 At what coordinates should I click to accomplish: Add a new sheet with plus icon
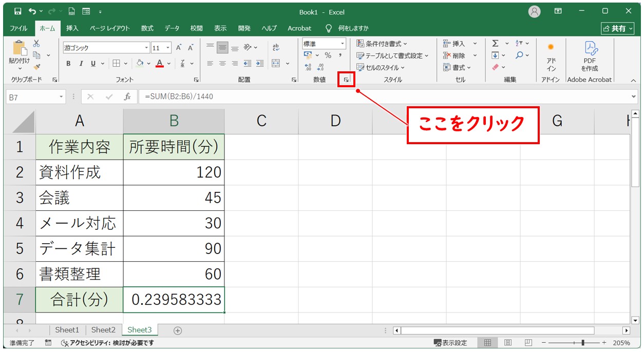click(178, 330)
